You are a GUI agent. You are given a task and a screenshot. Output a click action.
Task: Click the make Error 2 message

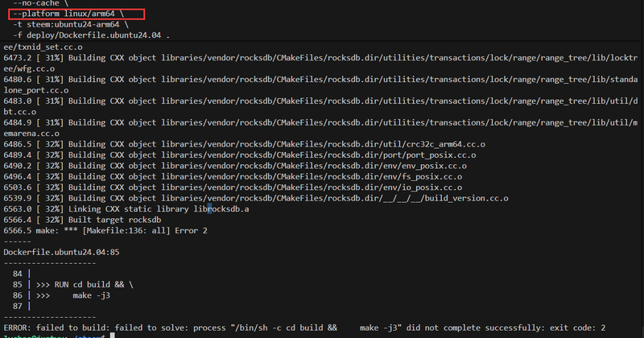tap(105, 231)
